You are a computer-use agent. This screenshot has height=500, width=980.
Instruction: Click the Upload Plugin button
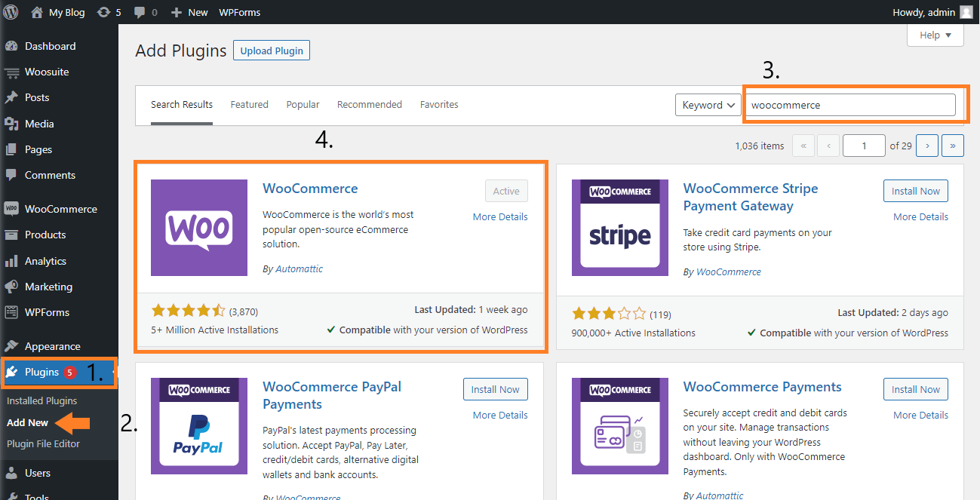click(x=272, y=51)
